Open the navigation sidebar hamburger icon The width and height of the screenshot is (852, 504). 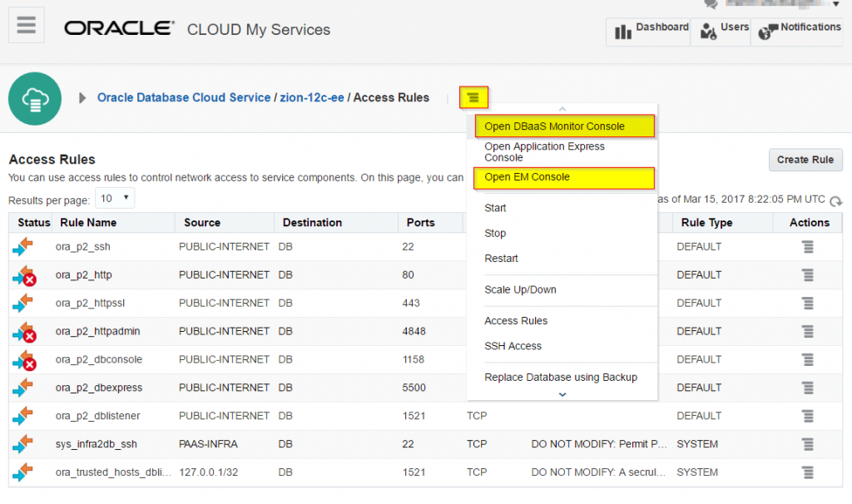click(26, 25)
